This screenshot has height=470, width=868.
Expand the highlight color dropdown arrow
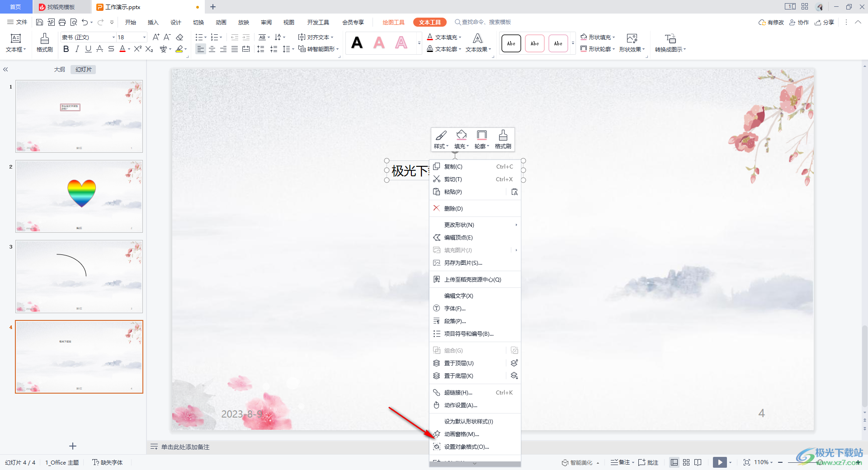[186, 49]
